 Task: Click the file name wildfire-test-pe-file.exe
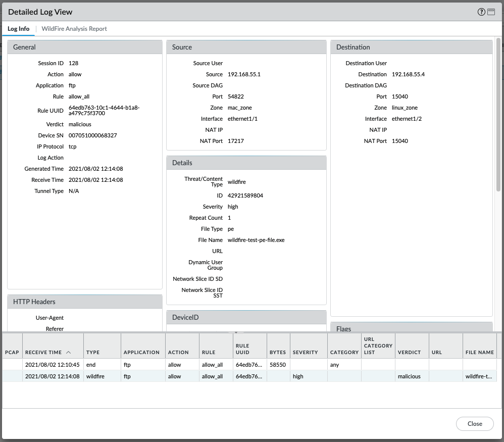coord(256,240)
